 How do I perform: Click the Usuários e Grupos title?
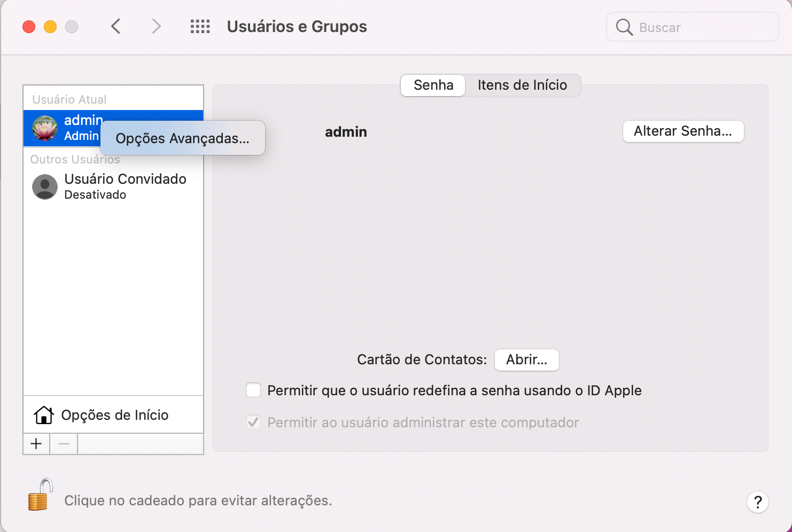pyautogui.click(x=297, y=26)
